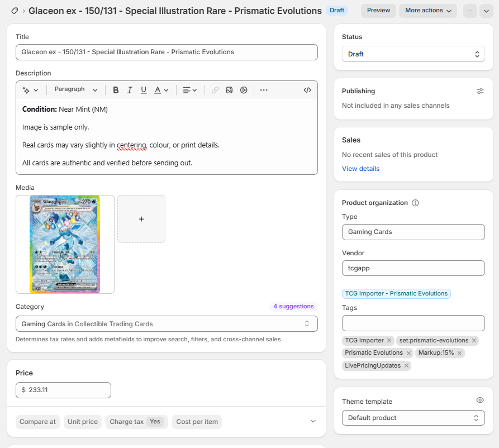499x448 pixels.
Task: Remove the Markup:15% tag
Action: pos(459,353)
